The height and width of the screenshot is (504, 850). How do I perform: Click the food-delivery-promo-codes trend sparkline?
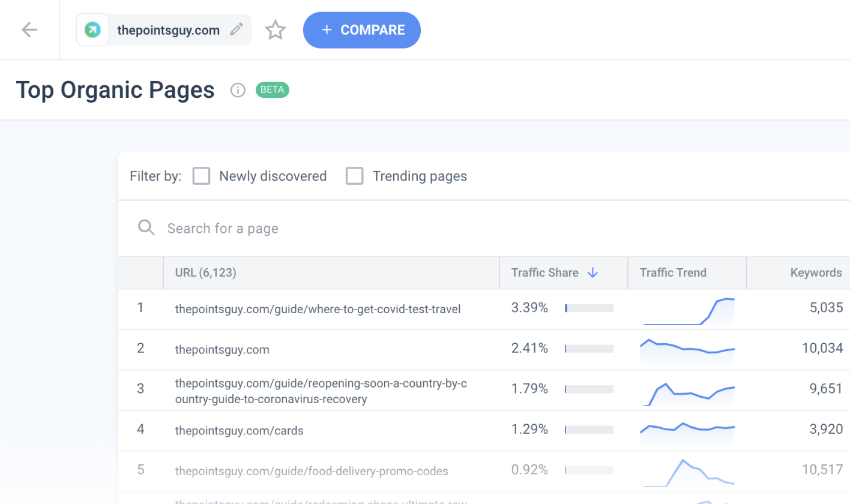tap(687, 472)
